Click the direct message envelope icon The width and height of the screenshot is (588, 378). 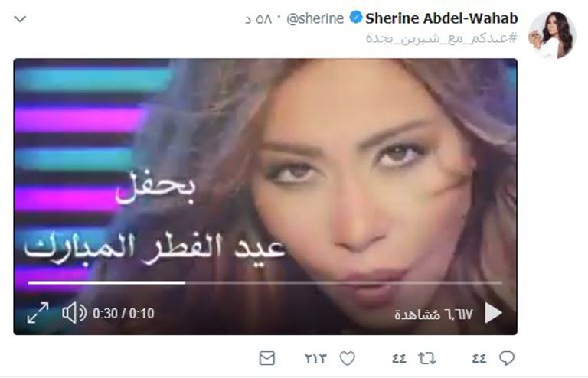267,359
